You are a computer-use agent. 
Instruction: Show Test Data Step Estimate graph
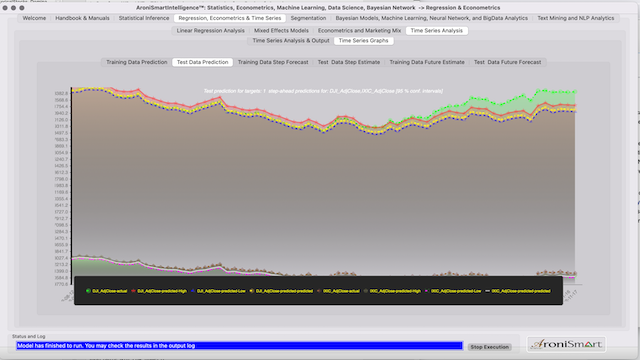tap(349, 62)
